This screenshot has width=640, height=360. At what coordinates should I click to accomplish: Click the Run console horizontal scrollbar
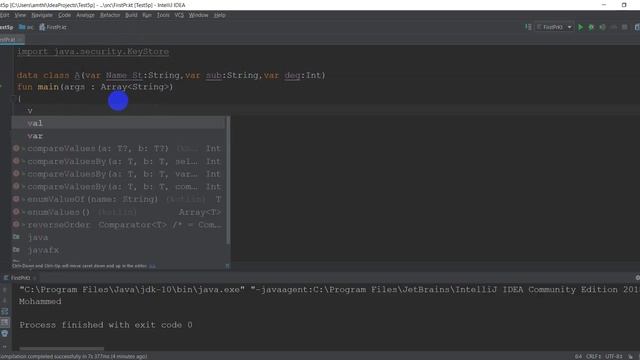(62, 349)
